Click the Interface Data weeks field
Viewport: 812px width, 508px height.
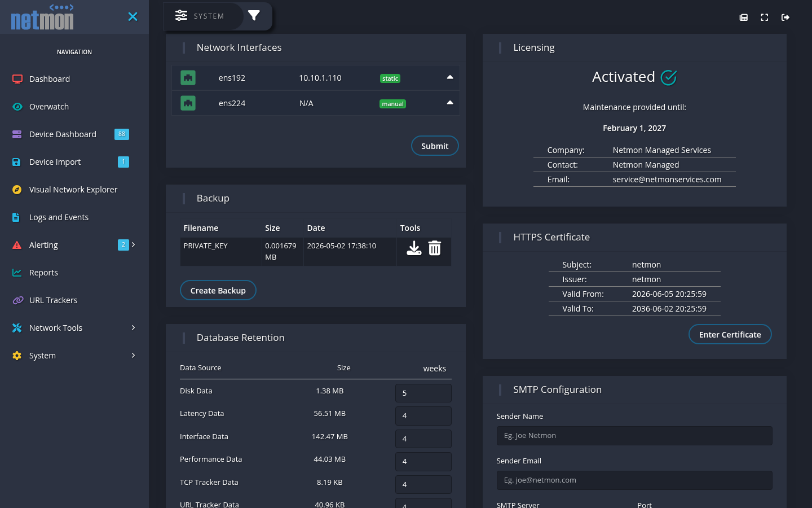[x=423, y=439]
